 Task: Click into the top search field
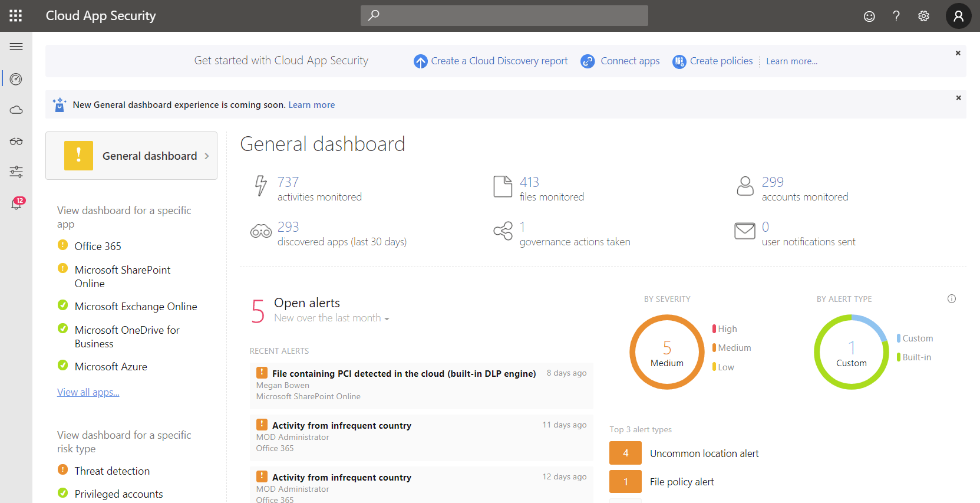504,15
